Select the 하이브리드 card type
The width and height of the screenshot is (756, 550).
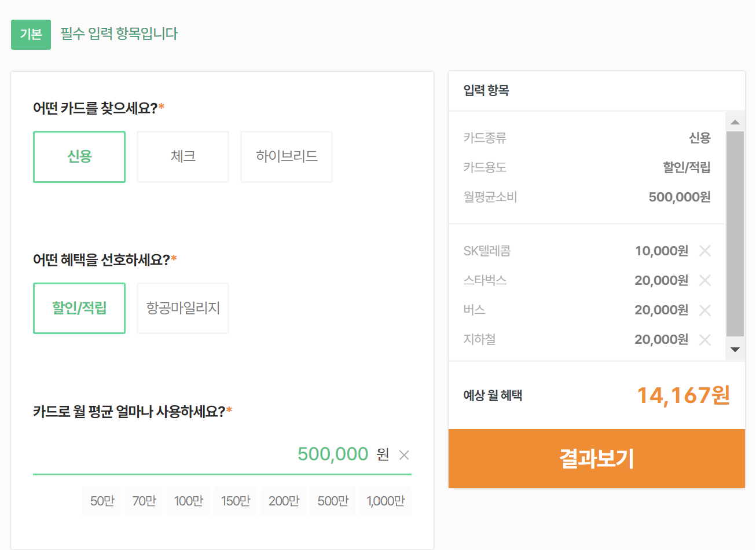(x=286, y=156)
